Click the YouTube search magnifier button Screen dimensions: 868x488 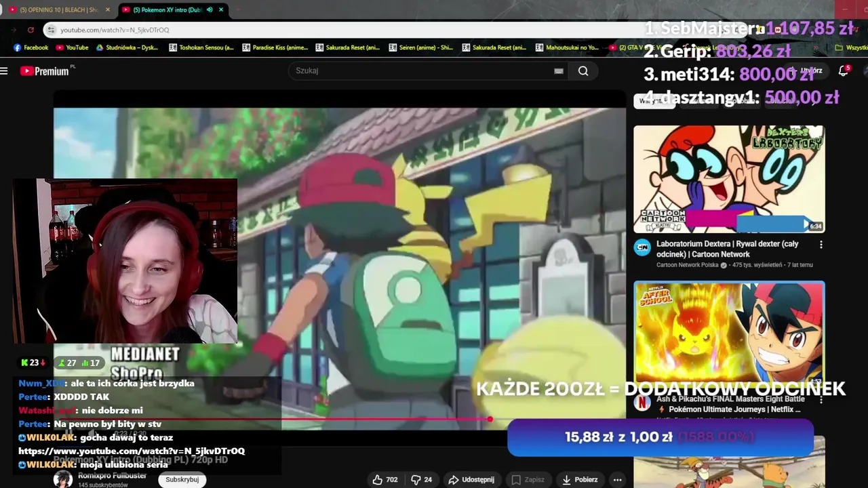[x=583, y=71]
